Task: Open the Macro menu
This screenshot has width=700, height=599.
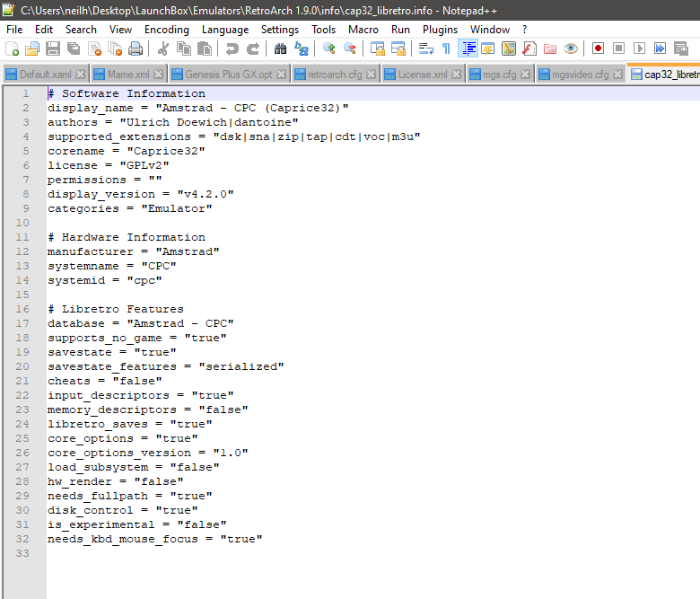Action: click(x=363, y=30)
